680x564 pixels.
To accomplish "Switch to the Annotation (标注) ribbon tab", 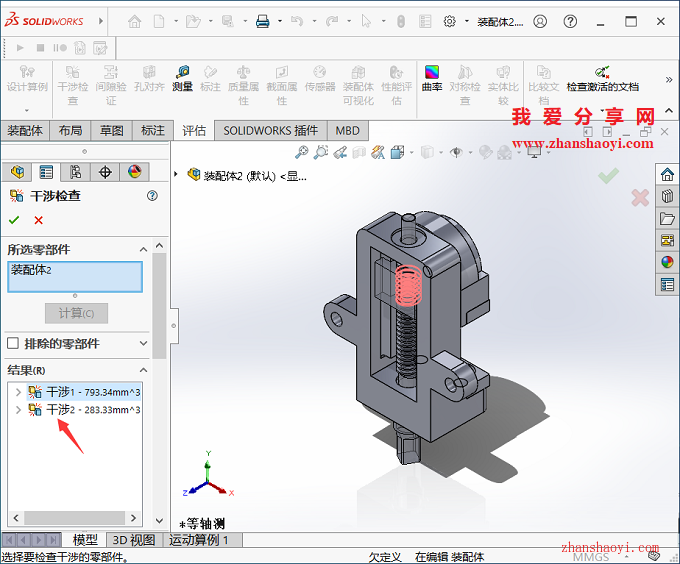I will (x=153, y=130).
